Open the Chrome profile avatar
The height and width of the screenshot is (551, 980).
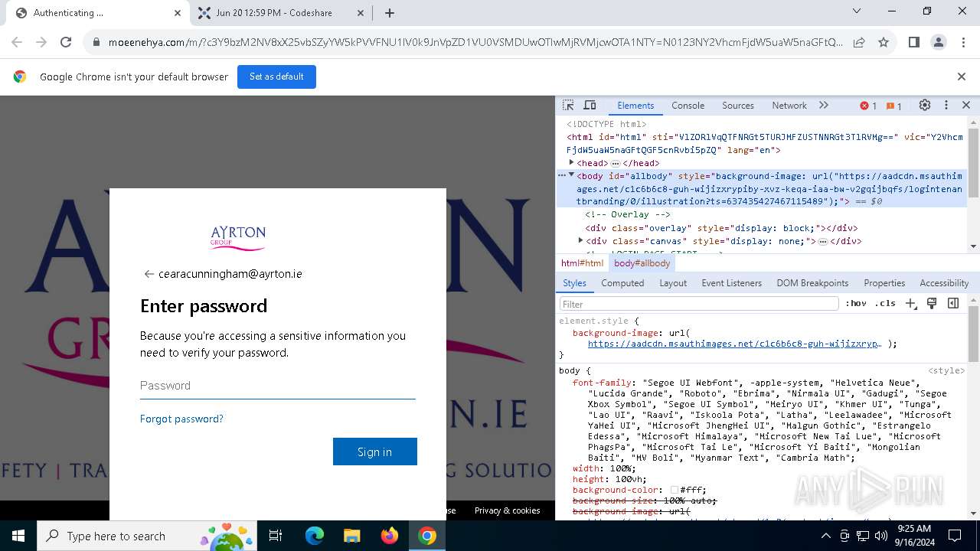click(939, 43)
